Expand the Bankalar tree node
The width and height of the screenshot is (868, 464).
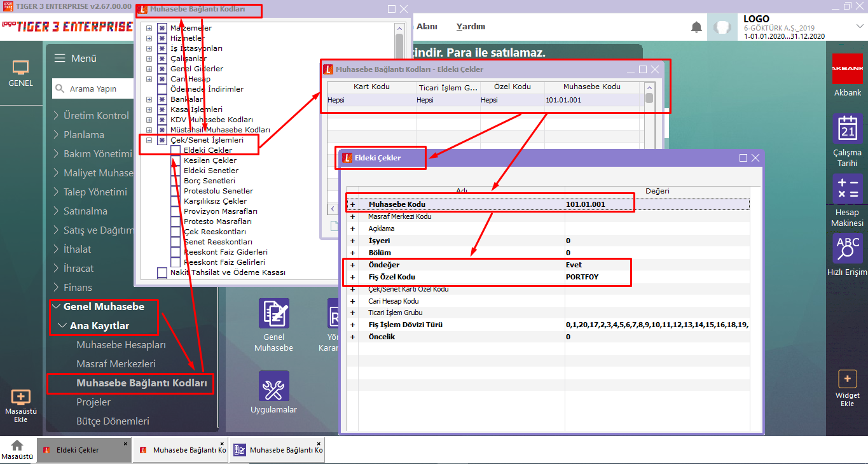pos(149,99)
